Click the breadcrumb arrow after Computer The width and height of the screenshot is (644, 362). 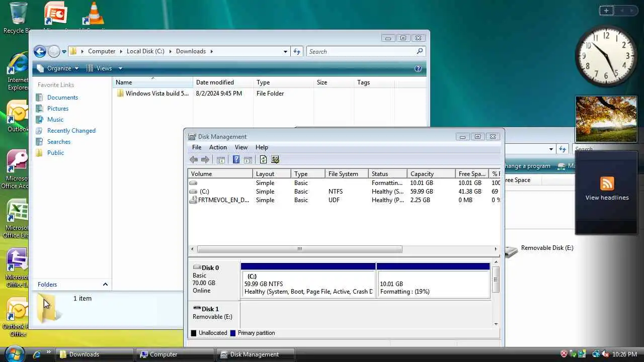click(121, 51)
